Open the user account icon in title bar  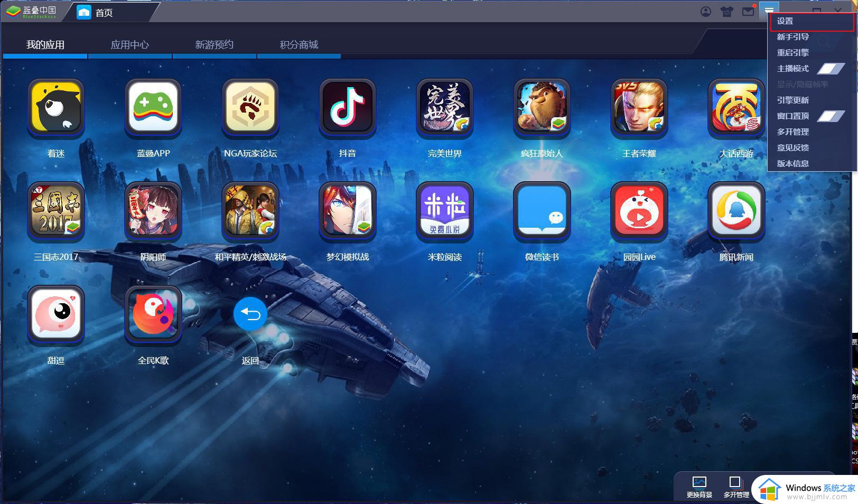(706, 12)
